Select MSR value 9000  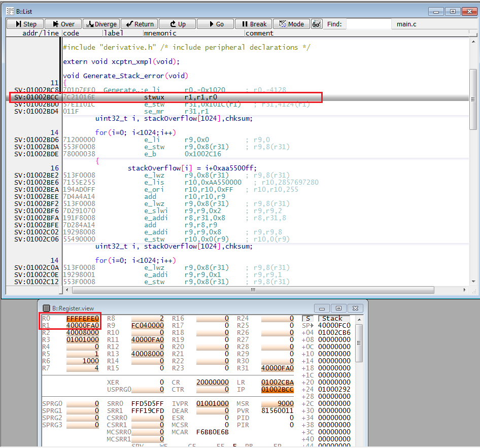(278, 404)
